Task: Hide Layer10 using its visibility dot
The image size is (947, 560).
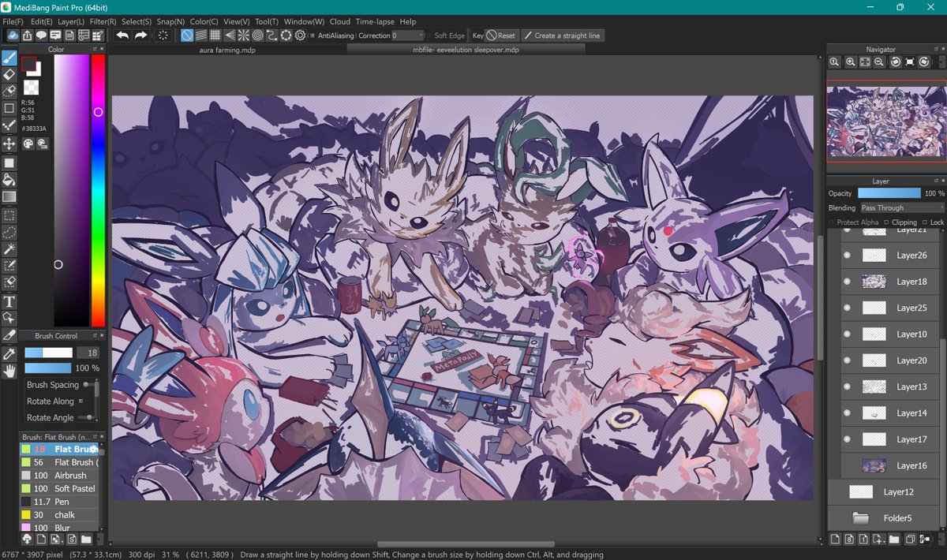Action: pos(847,334)
